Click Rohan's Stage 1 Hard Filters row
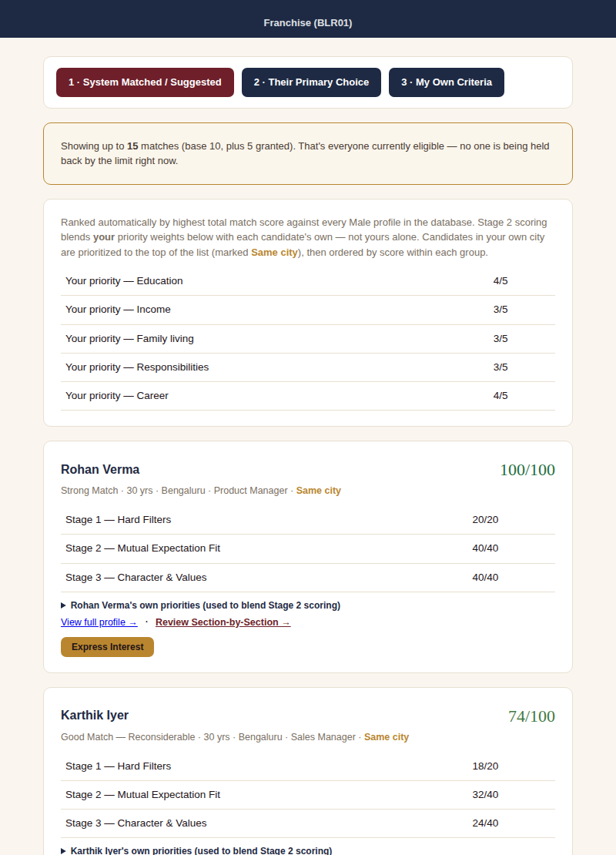616x855 pixels. tap(308, 520)
